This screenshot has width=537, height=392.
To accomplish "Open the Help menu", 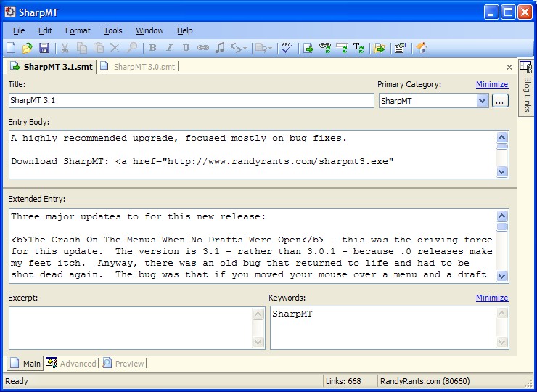I will (185, 30).
